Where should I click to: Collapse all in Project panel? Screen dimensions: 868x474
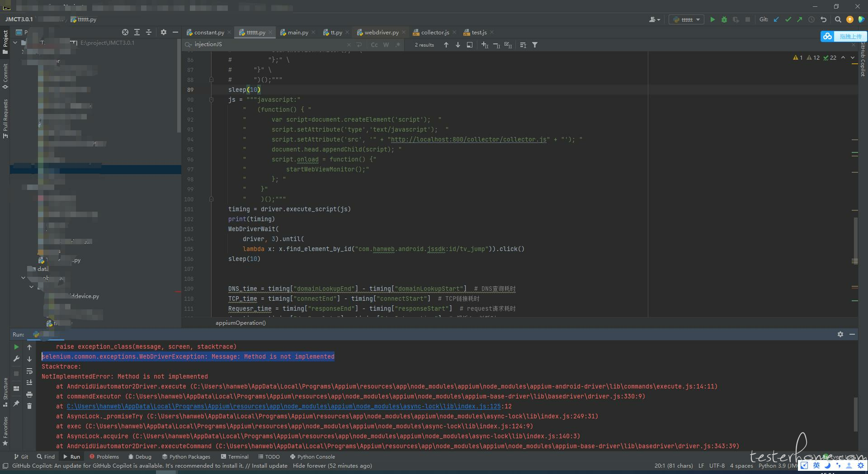coord(149,32)
